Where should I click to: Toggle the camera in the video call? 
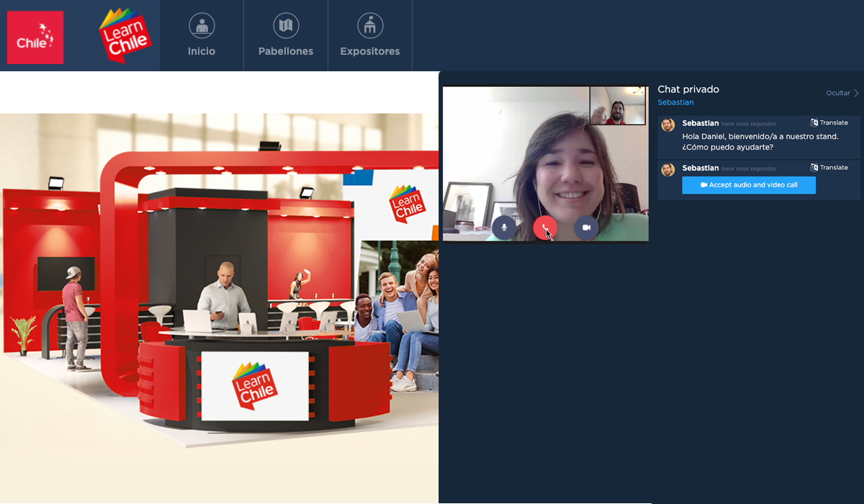pyautogui.click(x=586, y=228)
